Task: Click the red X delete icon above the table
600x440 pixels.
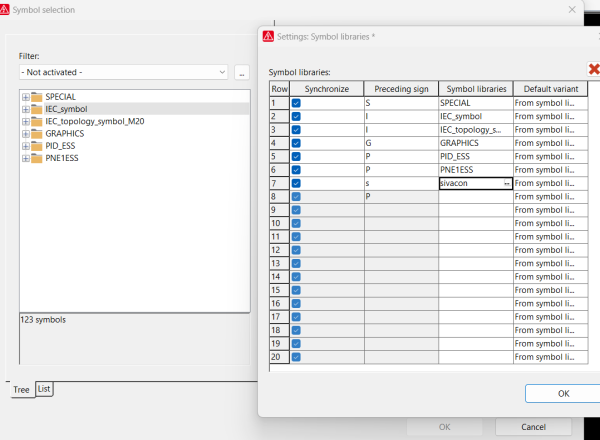Action: (593, 69)
